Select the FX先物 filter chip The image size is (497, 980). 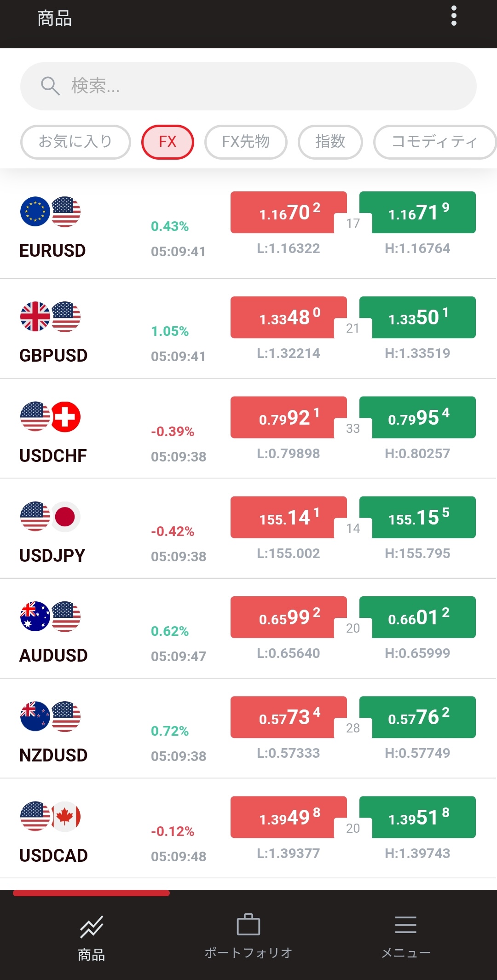[x=246, y=142]
